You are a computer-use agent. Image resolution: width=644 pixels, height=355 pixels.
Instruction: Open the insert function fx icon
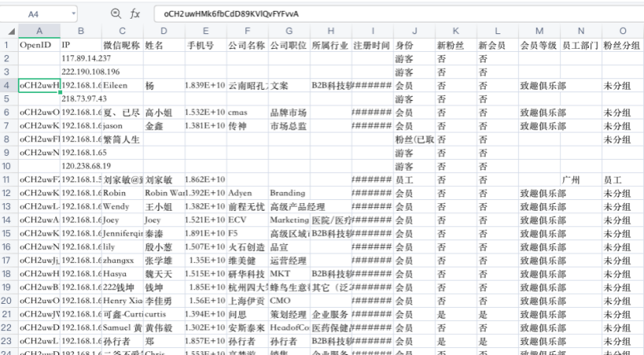coord(135,13)
